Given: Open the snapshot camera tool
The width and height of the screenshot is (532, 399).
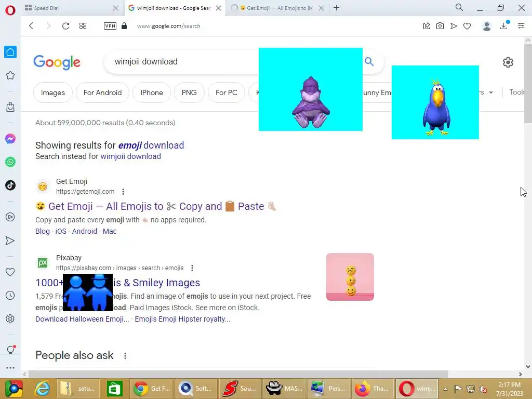Looking at the screenshot, I should (440, 26).
